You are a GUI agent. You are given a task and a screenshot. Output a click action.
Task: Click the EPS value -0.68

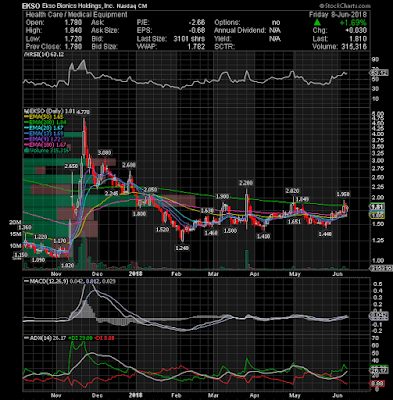pos(196,31)
